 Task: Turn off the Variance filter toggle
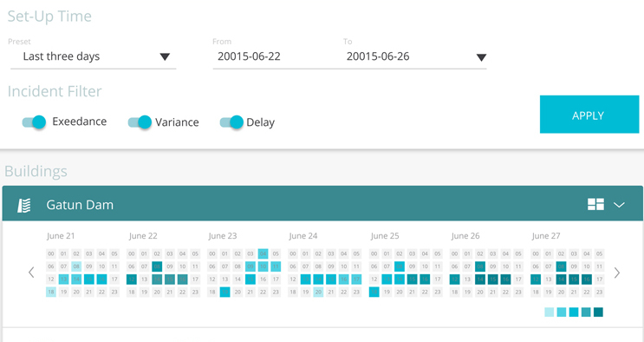140,122
